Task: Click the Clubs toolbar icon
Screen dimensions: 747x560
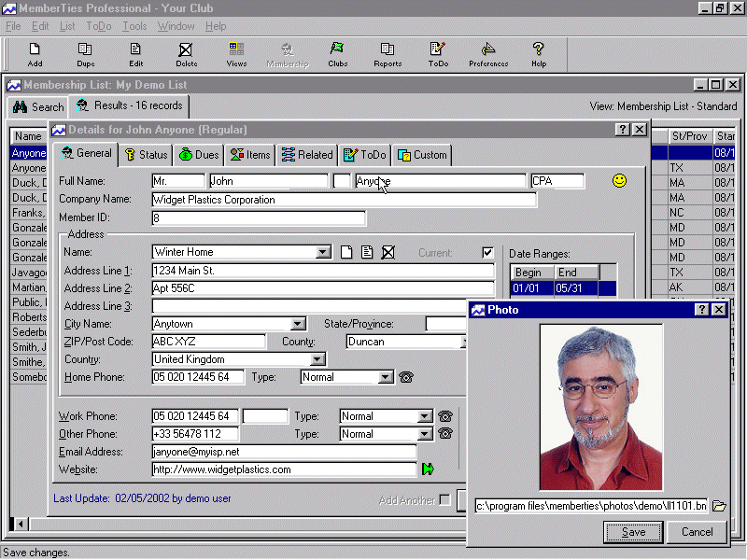Action: 337,53
